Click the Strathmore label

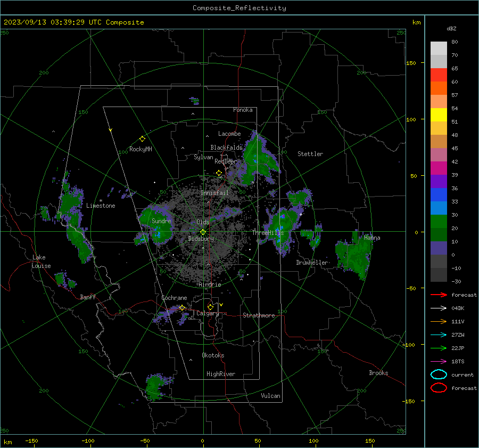pos(259,315)
